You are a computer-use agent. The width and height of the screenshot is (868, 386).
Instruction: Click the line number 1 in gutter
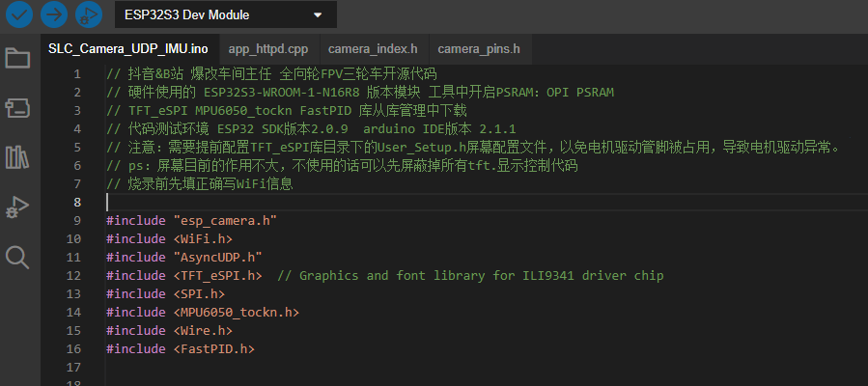tap(77, 73)
